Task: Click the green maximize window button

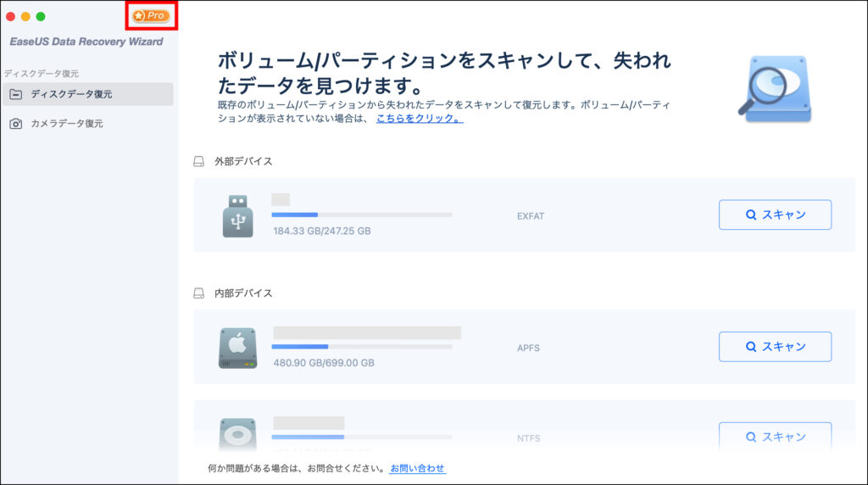Action: [41, 17]
